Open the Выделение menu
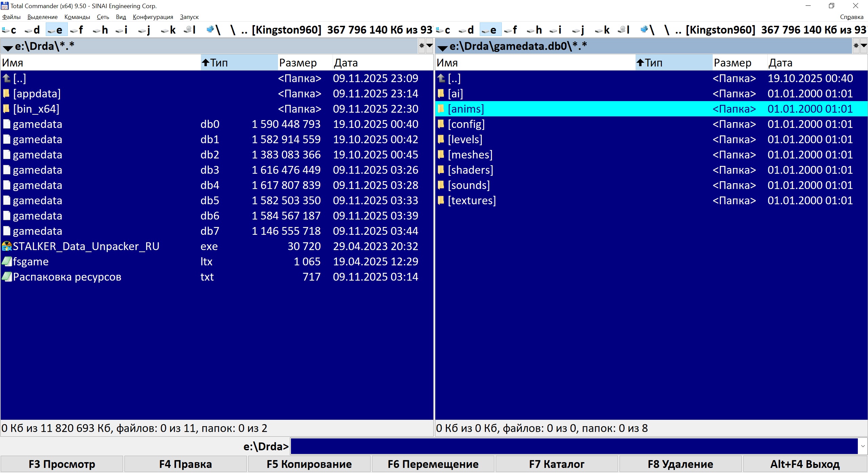Image resolution: width=868 pixels, height=473 pixels. [x=42, y=17]
